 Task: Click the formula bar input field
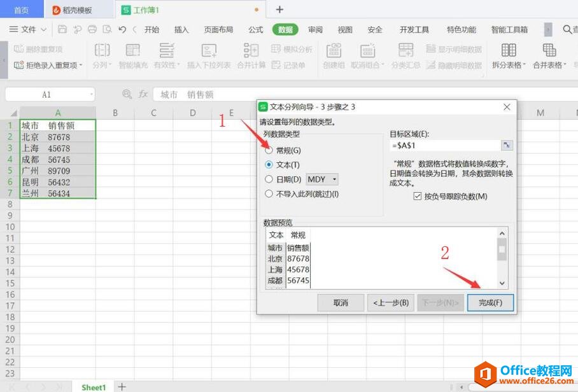tap(365, 94)
